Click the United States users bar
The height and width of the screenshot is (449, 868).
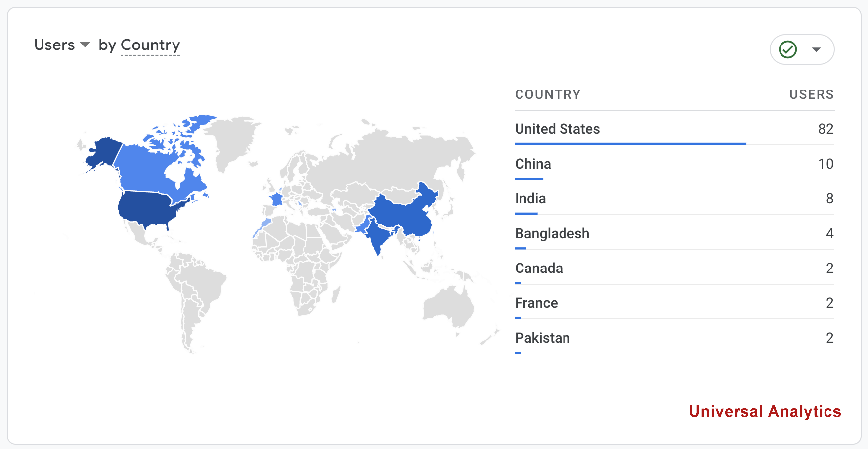point(630,144)
